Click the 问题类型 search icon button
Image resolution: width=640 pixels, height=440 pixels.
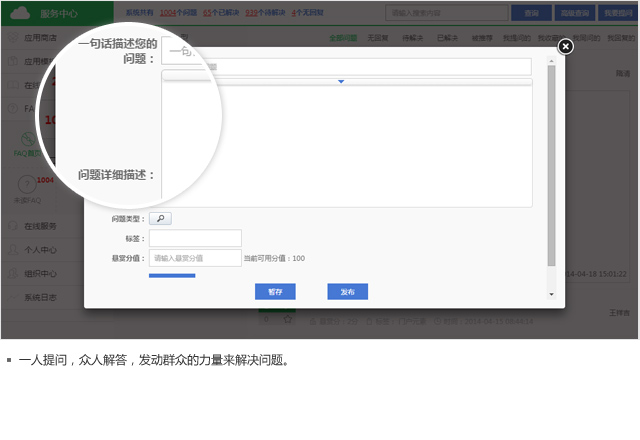pyautogui.click(x=161, y=218)
